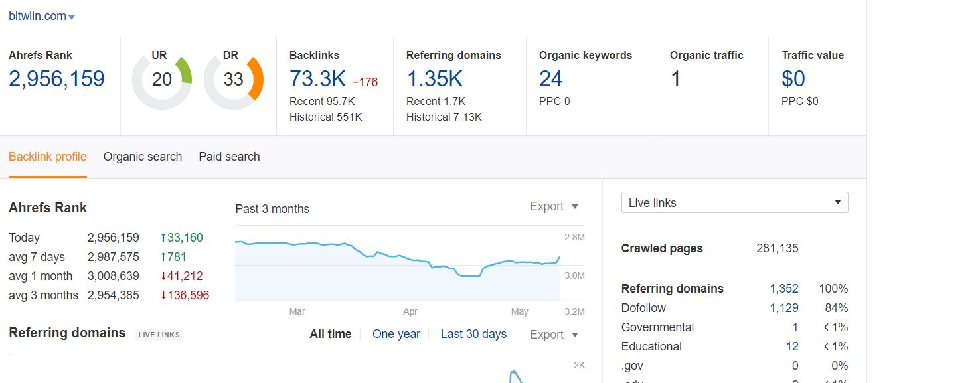Click the Ahrefs Rank value 2,956,159

click(x=56, y=79)
